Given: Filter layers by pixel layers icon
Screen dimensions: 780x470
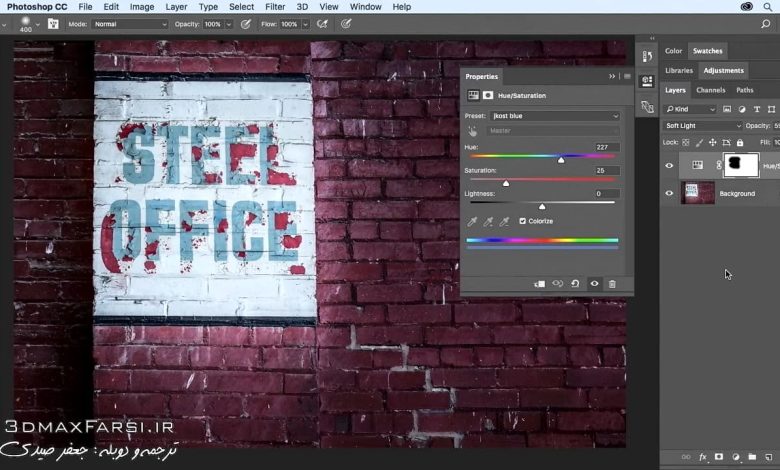Looking at the screenshot, I should click(x=727, y=109).
